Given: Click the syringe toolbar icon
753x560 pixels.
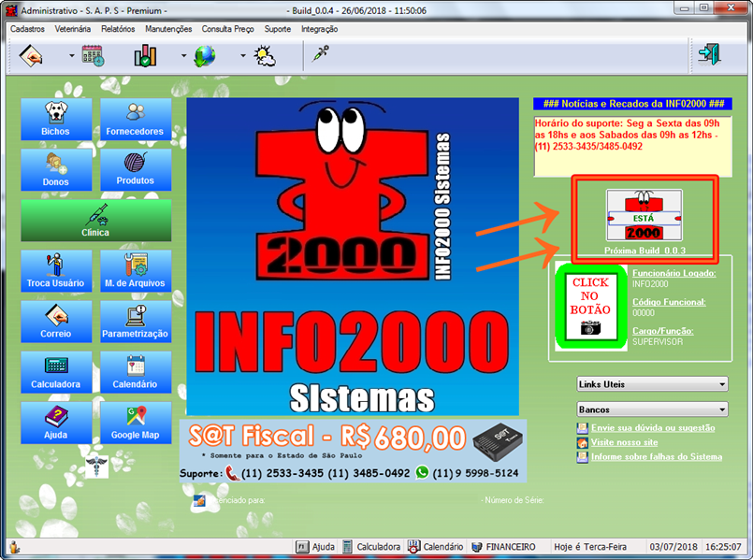Looking at the screenshot, I should [320, 53].
